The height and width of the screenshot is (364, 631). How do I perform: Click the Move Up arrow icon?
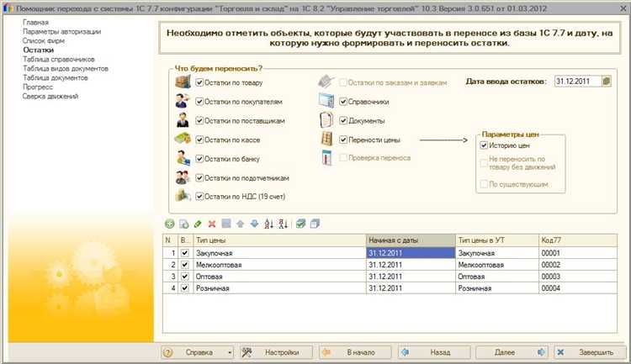pos(240,224)
